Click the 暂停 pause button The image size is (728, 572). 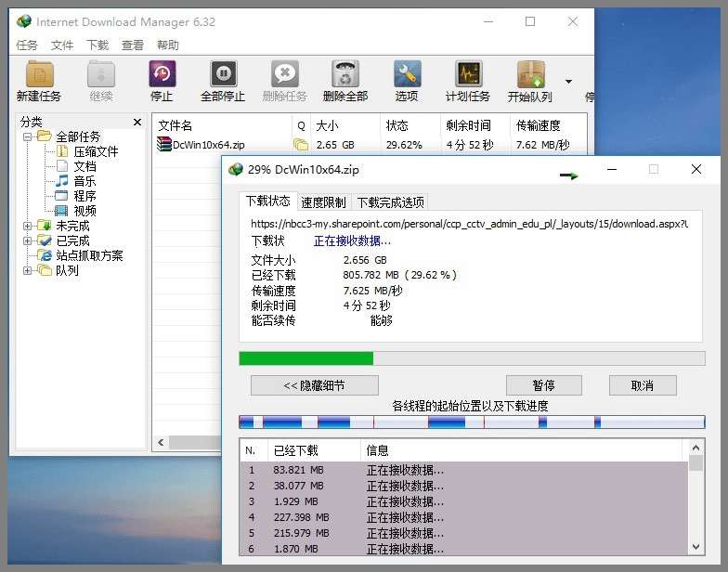544,385
